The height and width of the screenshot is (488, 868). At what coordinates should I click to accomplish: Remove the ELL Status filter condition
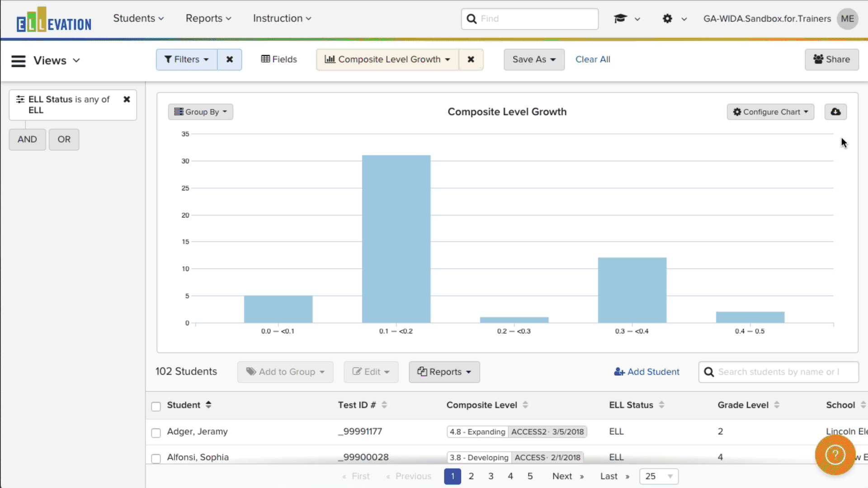pos(127,99)
